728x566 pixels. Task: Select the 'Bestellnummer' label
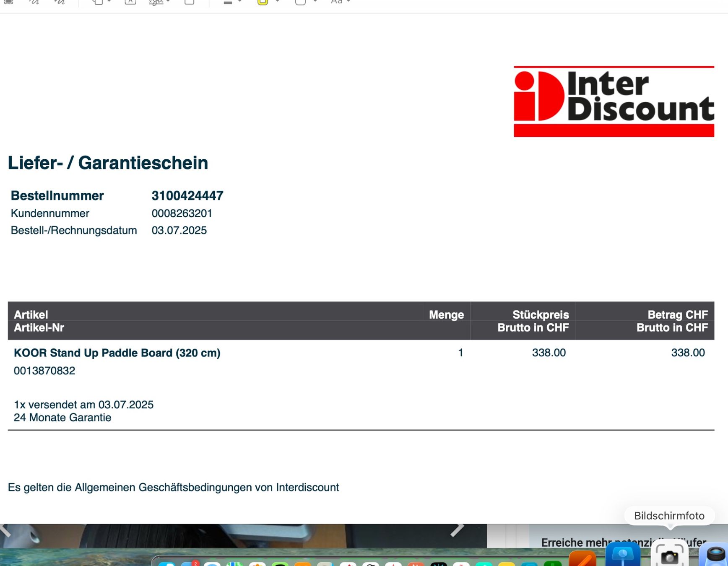tap(57, 196)
